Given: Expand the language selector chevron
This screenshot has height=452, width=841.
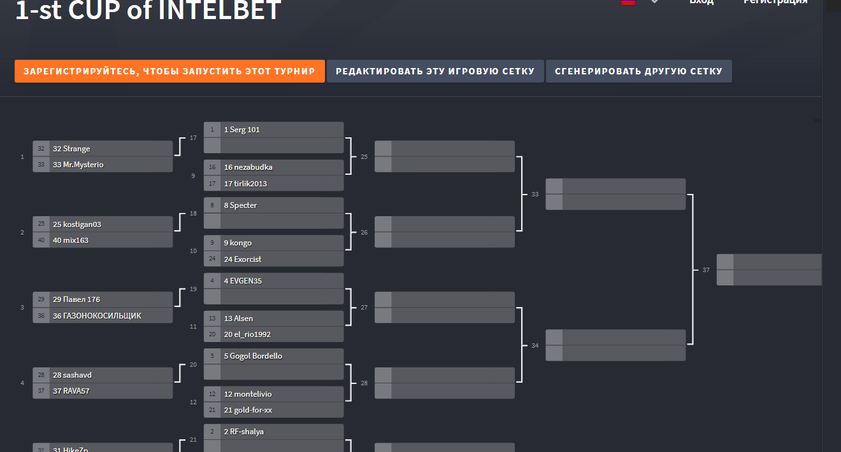Looking at the screenshot, I should tap(654, 2).
